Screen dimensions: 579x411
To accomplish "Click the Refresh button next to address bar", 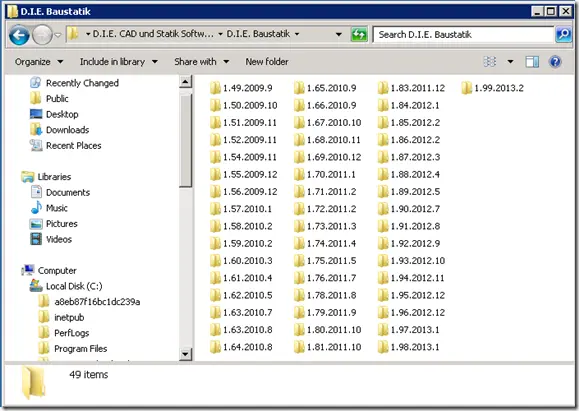I will pyautogui.click(x=359, y=34).
